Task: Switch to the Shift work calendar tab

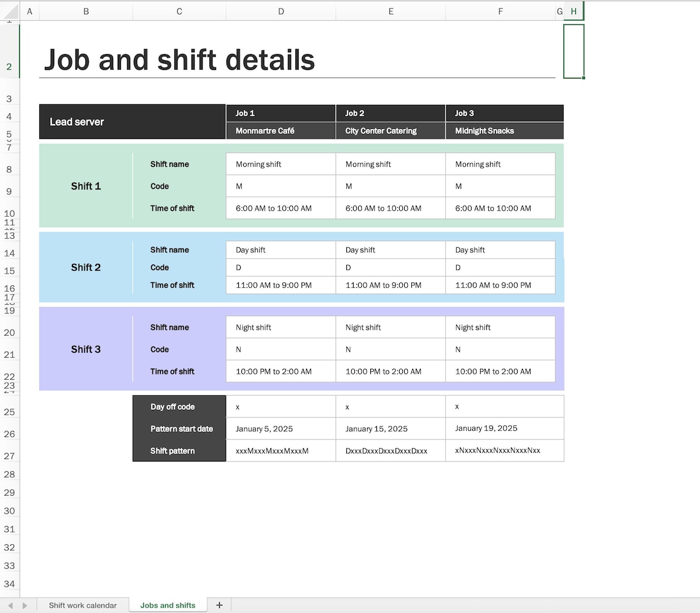Action: click(83, 605)
